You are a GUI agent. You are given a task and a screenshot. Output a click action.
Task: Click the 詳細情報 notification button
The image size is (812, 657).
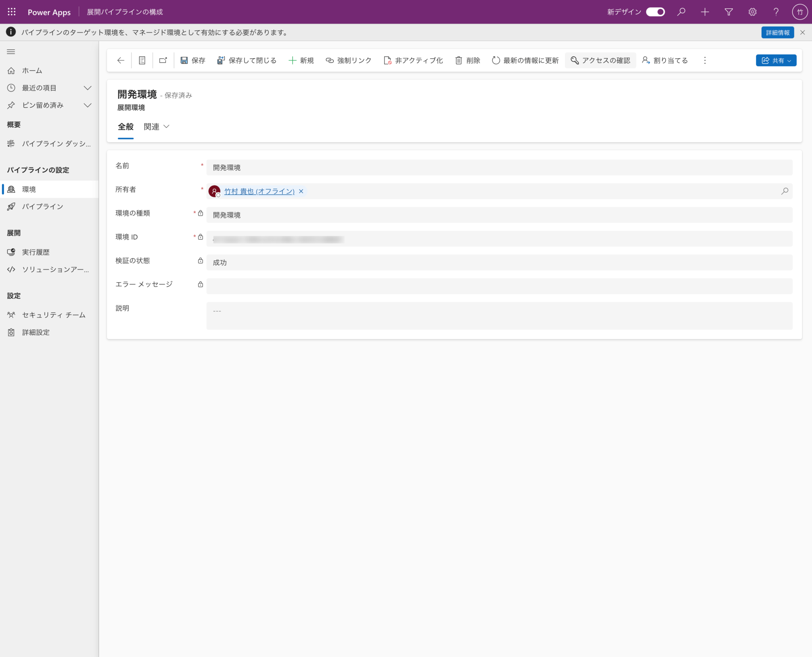point(777,32)
